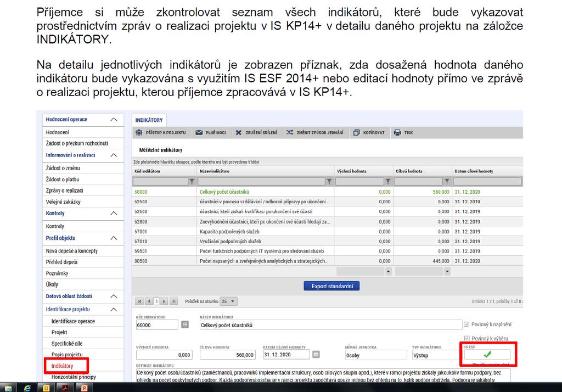Screen dimensions: 562x392
Task: Open Veřejné zakázky in the left menu
Action: tap(63, 201)
